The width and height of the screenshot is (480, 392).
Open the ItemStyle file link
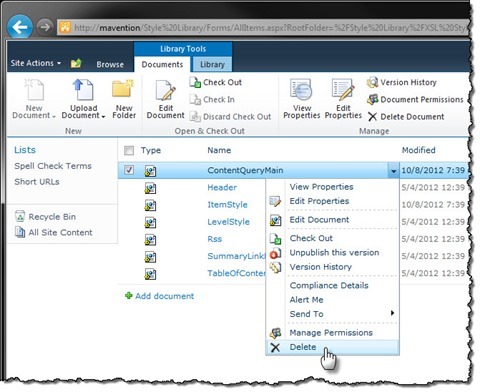(227, 205)
